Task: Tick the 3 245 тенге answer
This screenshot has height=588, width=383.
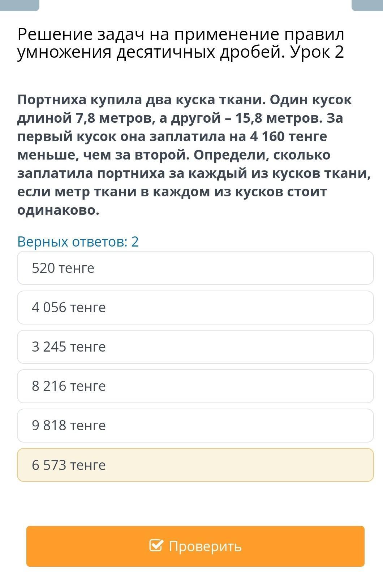Action: [195, 347]
